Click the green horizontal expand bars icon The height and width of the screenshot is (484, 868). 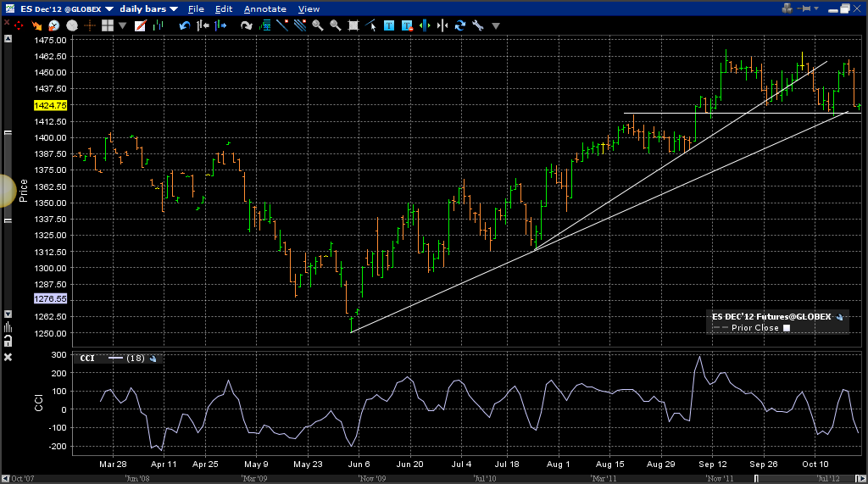point(425,25)
